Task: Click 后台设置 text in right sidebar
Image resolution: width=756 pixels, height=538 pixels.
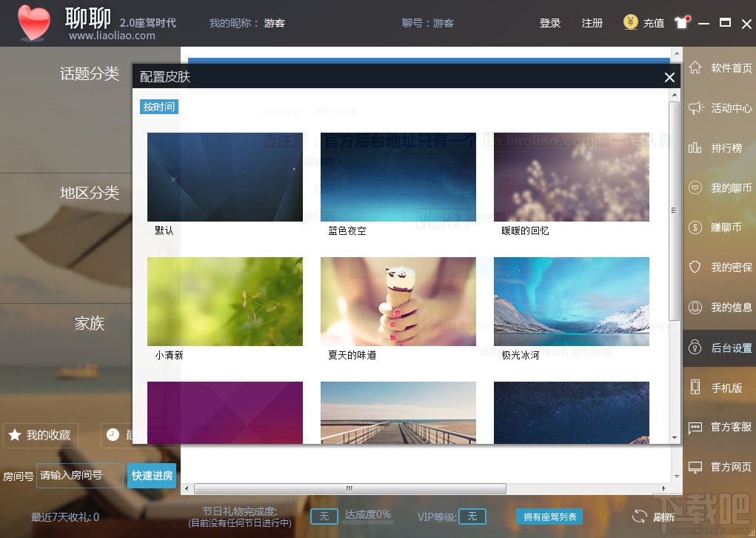Action: click(732, 348)
